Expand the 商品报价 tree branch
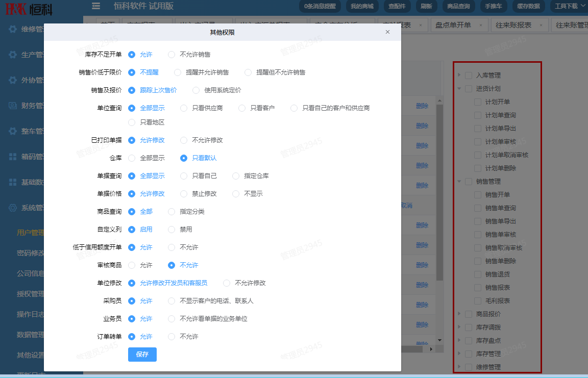This screenshot has width=588, height=378. tap(459, 314)
